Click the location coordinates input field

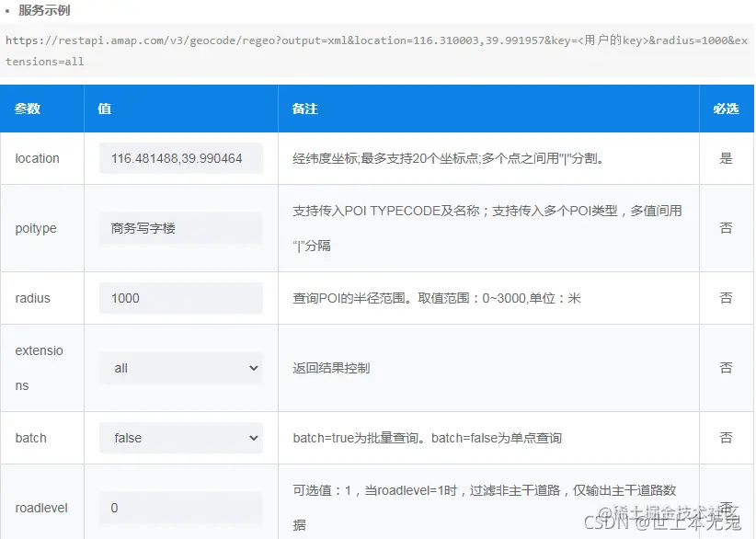tap(180, 158)
